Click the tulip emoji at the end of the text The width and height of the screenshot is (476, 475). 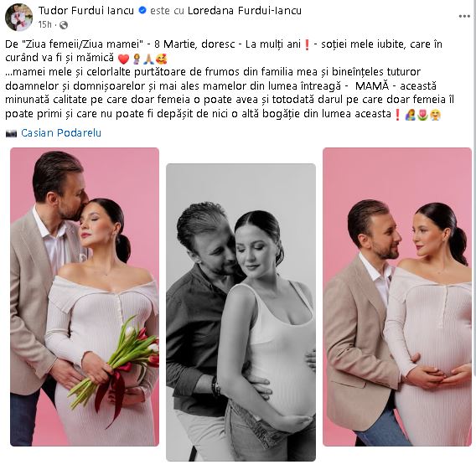click(x=422, y=115)
